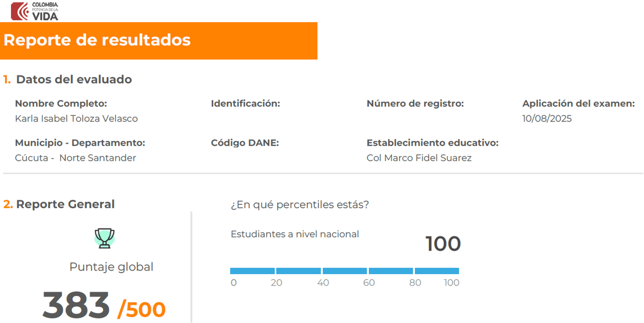Click the first percentile bar segment 0-20
This screenshot has height=323, width=644.
[252, 271]
